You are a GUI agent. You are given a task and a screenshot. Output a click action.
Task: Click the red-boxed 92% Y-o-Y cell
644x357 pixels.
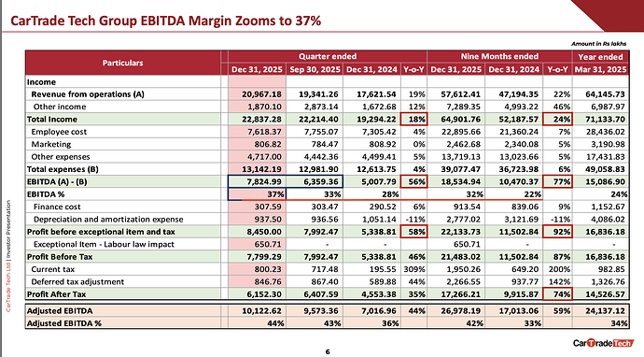(x=557, y=232)
